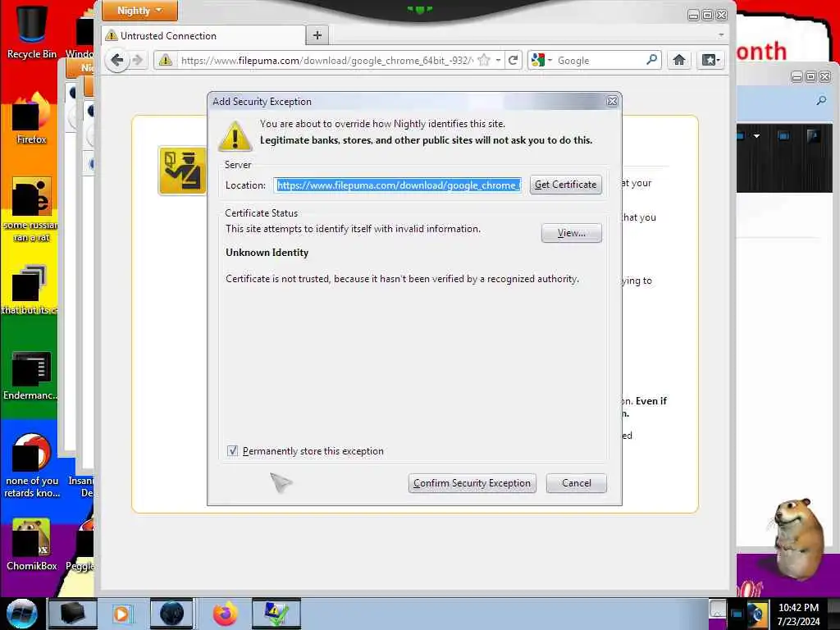Click the Firefox taskbar icon
840x630 pixels.
pos(225,614)
